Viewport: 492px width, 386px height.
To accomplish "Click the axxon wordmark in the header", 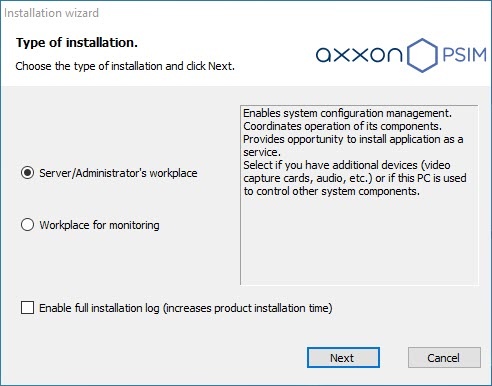I will point(359,55).
